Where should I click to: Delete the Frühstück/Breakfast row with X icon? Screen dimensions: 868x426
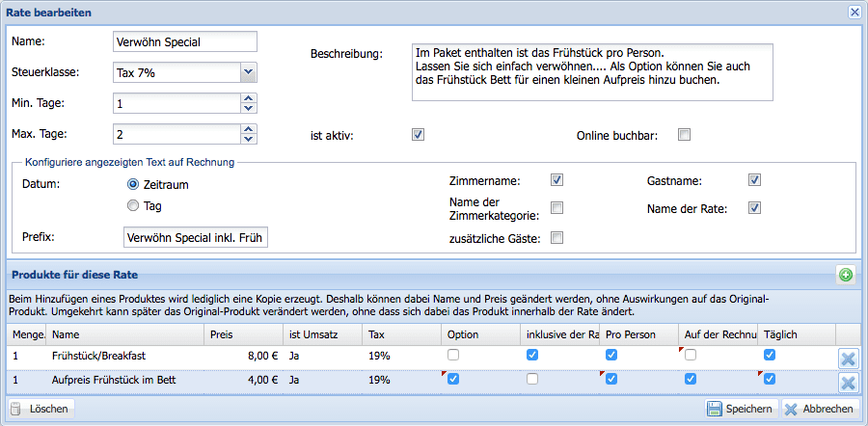[848, 359]
